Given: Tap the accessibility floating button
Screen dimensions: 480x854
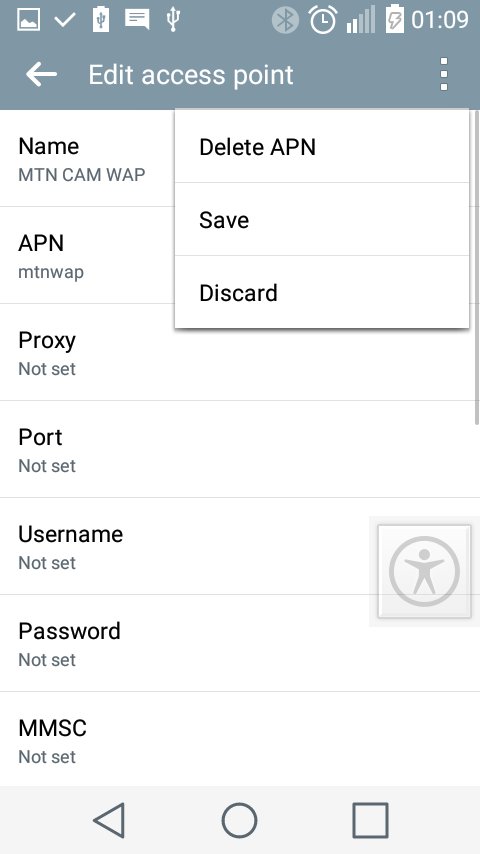Looking at the screenshot, I should pos(424,571).
